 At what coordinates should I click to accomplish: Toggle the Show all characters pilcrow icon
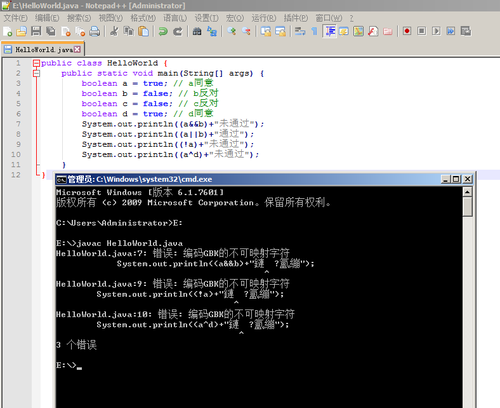pos(314,31)
